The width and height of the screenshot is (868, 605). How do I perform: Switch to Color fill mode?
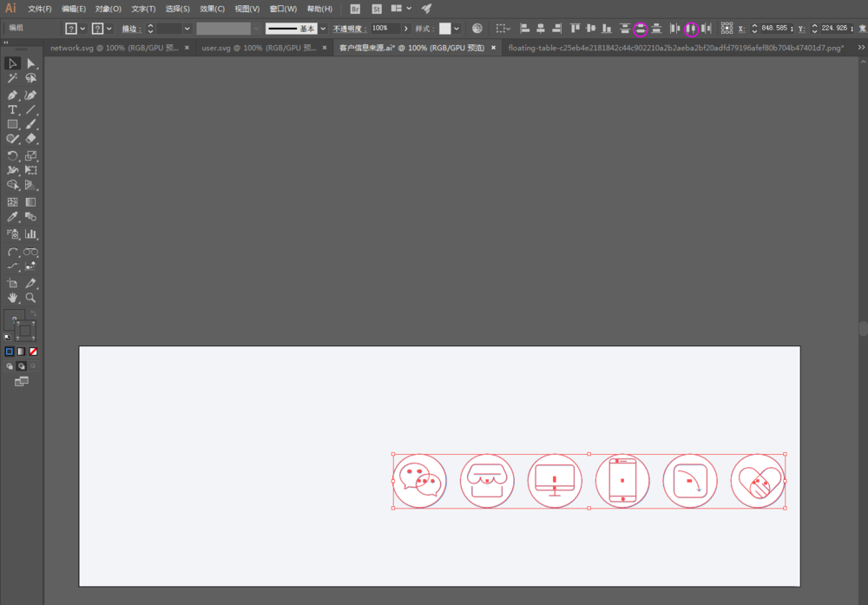[10, 352]
